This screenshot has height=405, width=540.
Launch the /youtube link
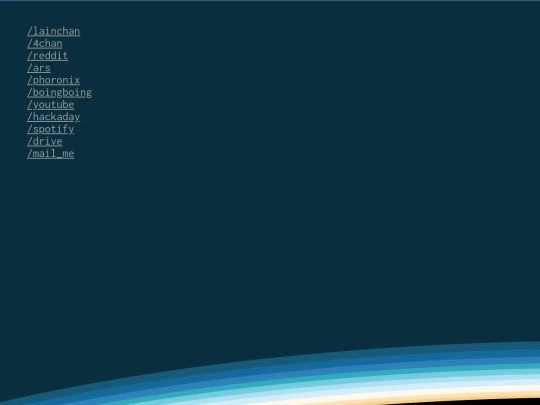click(51, 105)
